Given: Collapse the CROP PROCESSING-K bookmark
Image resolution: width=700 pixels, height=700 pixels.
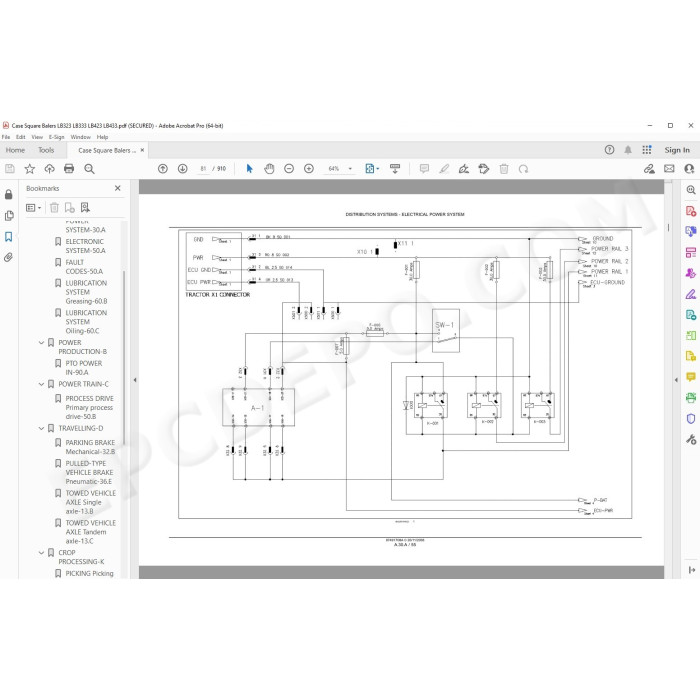Looking at the screenshot, I should coord(42,553).
